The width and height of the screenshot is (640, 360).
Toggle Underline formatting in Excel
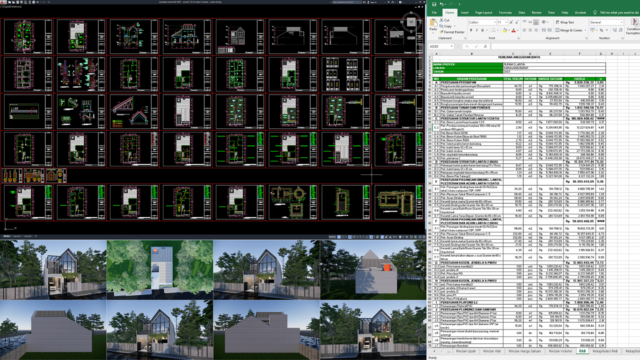point(482,30)
